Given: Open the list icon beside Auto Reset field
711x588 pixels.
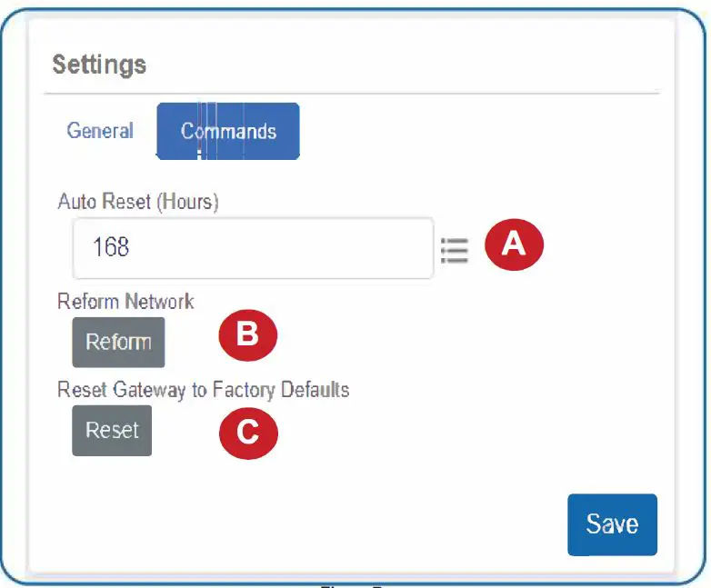Looking at the screenshot, I should pyautogui.click(x=454, y=249).
